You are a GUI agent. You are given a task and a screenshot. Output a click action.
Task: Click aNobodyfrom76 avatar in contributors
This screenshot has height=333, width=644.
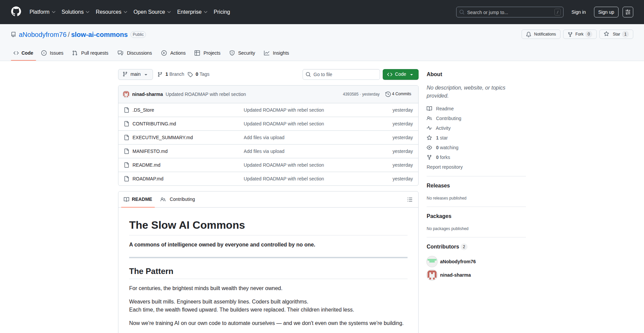tap(432, 262)
